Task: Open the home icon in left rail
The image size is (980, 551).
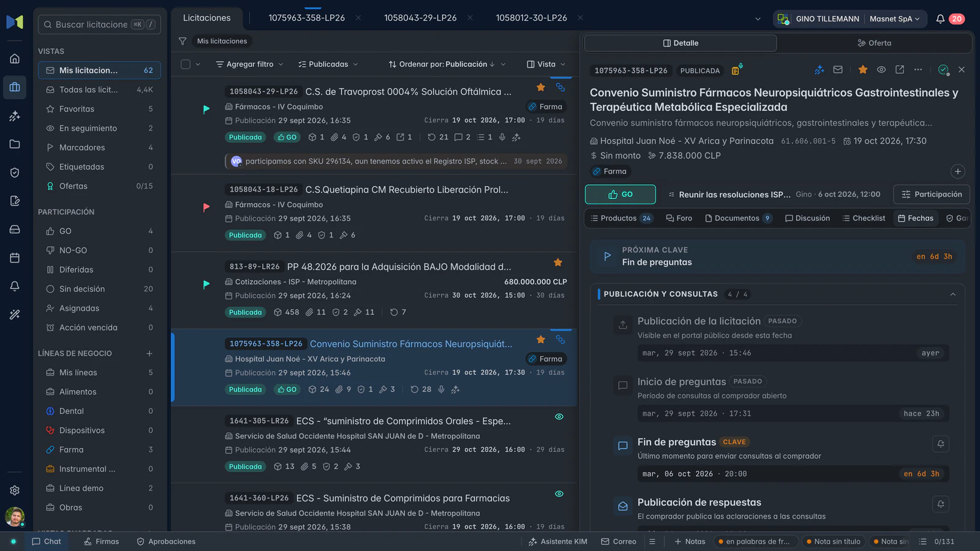Action: click(15, 59)
